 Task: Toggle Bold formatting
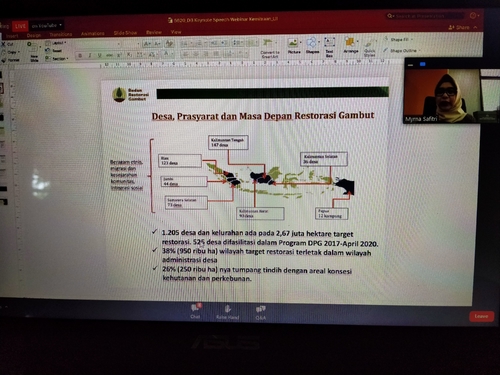pyautogui.click(x=80, y=56)
